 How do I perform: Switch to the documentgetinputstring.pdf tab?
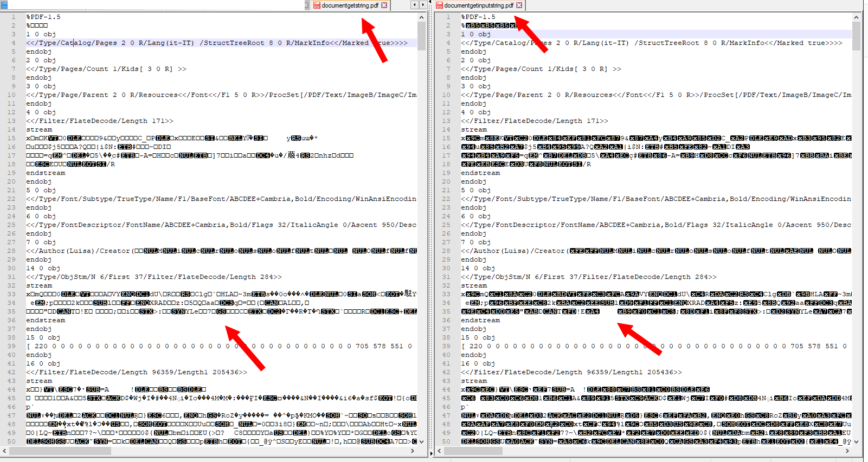coord(478,5)
